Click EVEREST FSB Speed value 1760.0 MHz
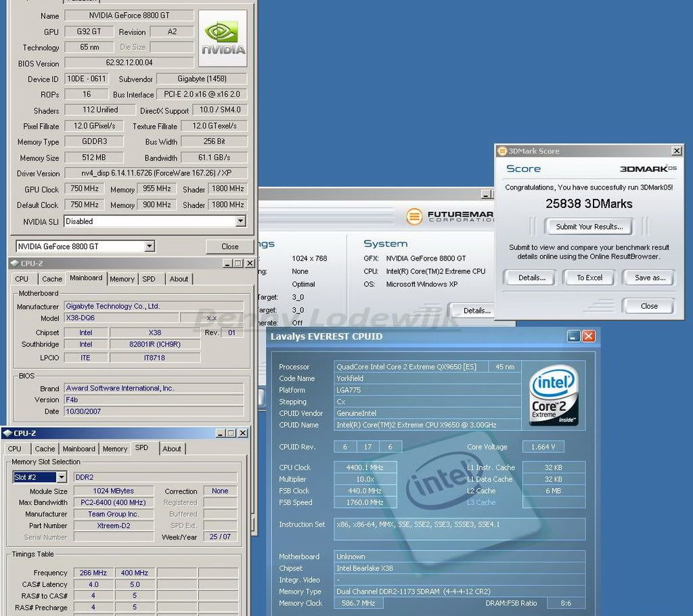693x616 pixels. (x=365, y=502)
